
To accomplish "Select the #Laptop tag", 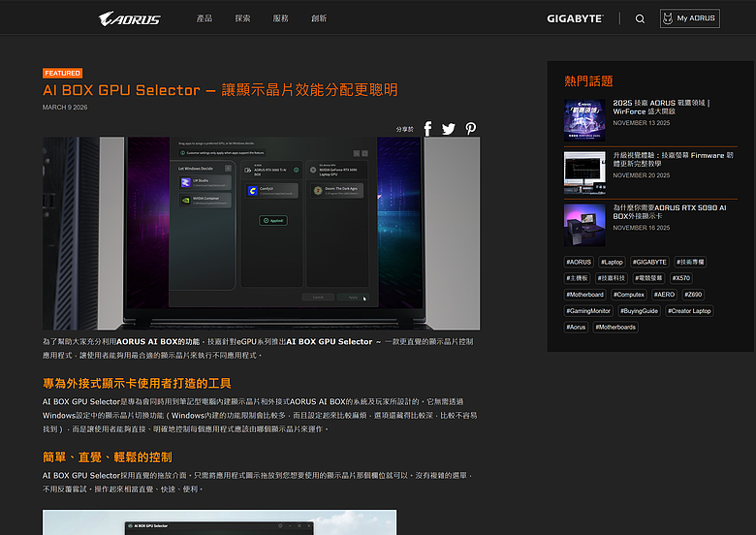I will pos(612,263).
